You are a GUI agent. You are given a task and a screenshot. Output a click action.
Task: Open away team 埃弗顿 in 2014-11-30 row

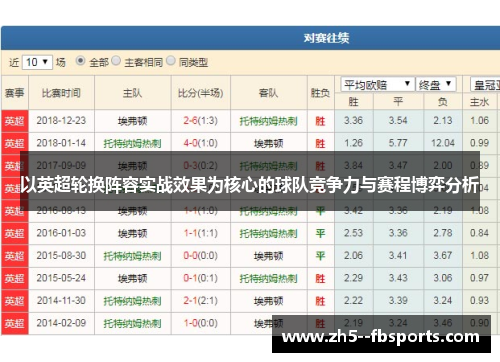click(x=268, y=301)
